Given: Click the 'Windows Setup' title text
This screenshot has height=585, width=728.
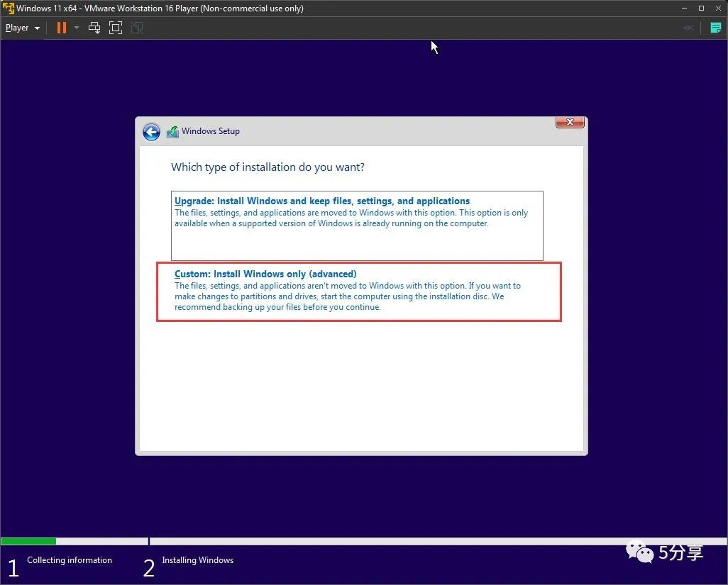Looking at the screenshot, I should click(x=210, y=131).
